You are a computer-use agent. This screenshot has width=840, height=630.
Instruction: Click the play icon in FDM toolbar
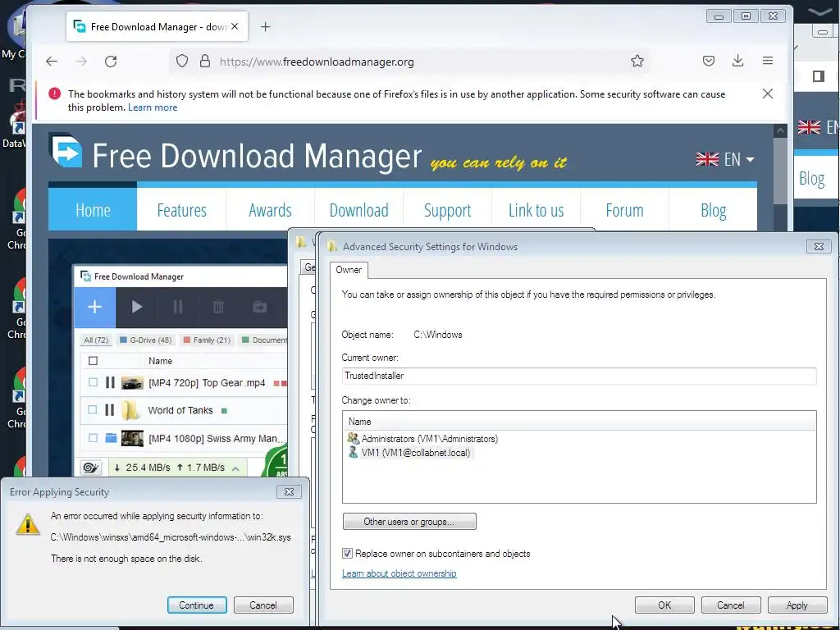coord(137,307)
